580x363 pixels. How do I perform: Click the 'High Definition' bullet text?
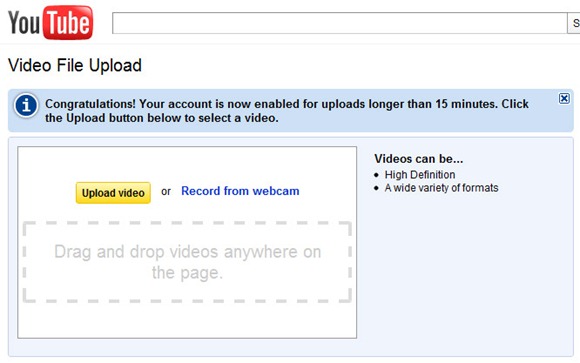pos(420,175)
